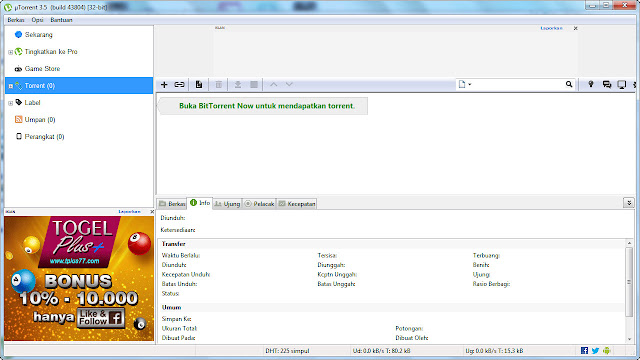Open the Opsi menu
The image size is (640, 360).
(38, 20)
